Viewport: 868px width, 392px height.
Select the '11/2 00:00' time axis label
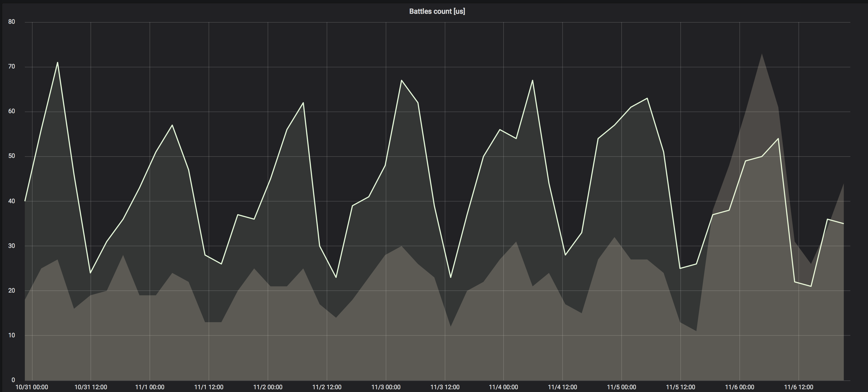(268, 387)
